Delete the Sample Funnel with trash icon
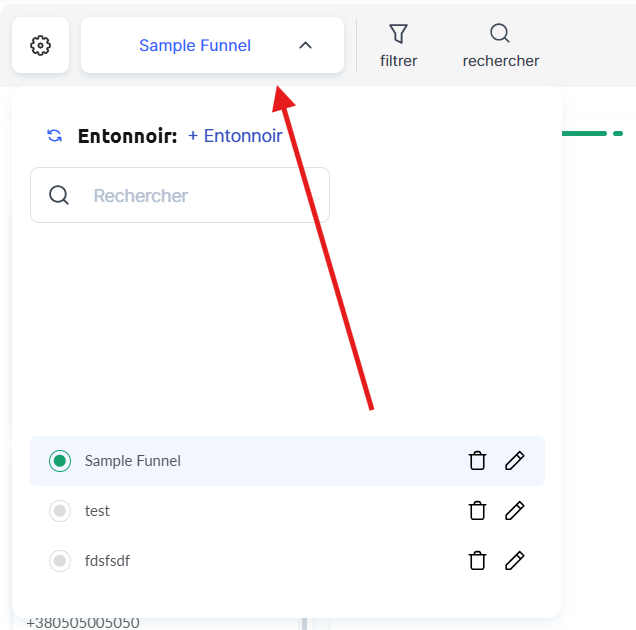 [x=478, y=461]
